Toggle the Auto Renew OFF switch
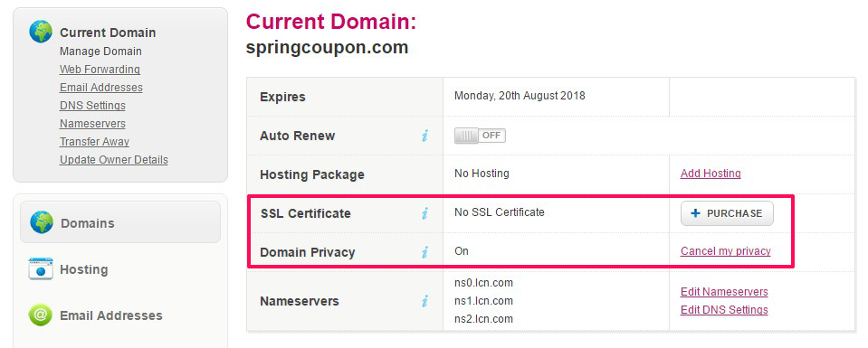The width and height of the screenshot is (868, 348). (480, 136)
